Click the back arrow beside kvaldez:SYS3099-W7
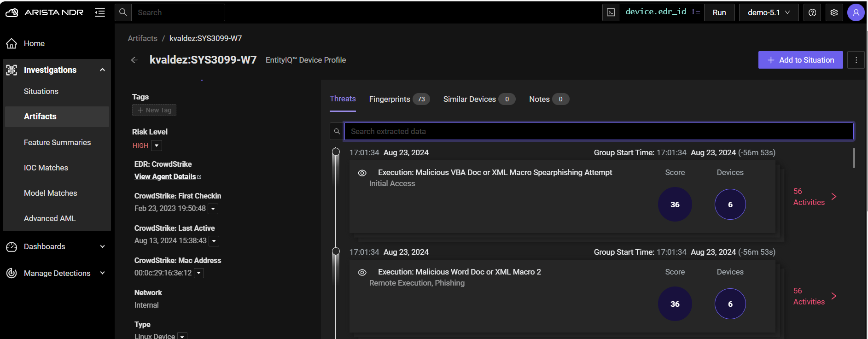Viewport: 868px width, 339px height. (134, 60)
